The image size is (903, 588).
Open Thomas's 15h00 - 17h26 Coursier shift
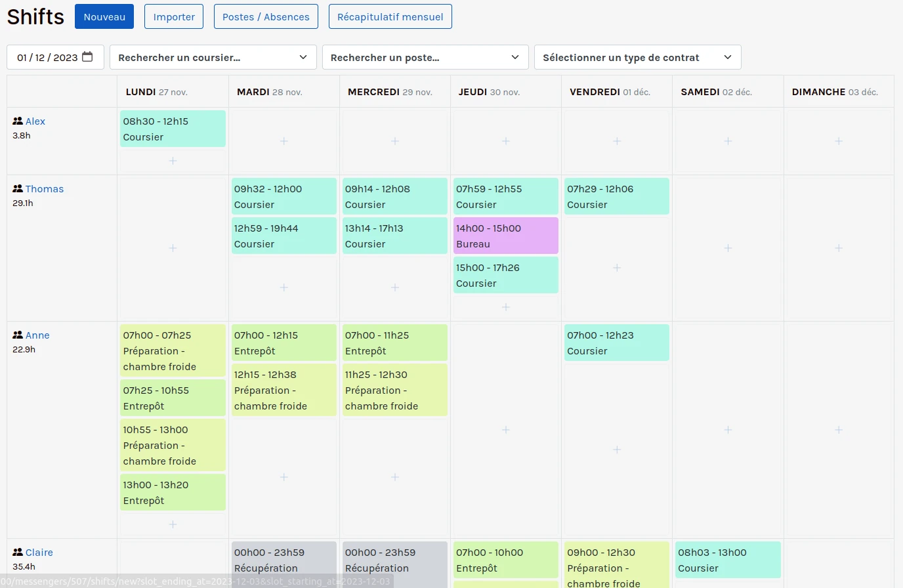pyautogui.click(x=506, y=275)
